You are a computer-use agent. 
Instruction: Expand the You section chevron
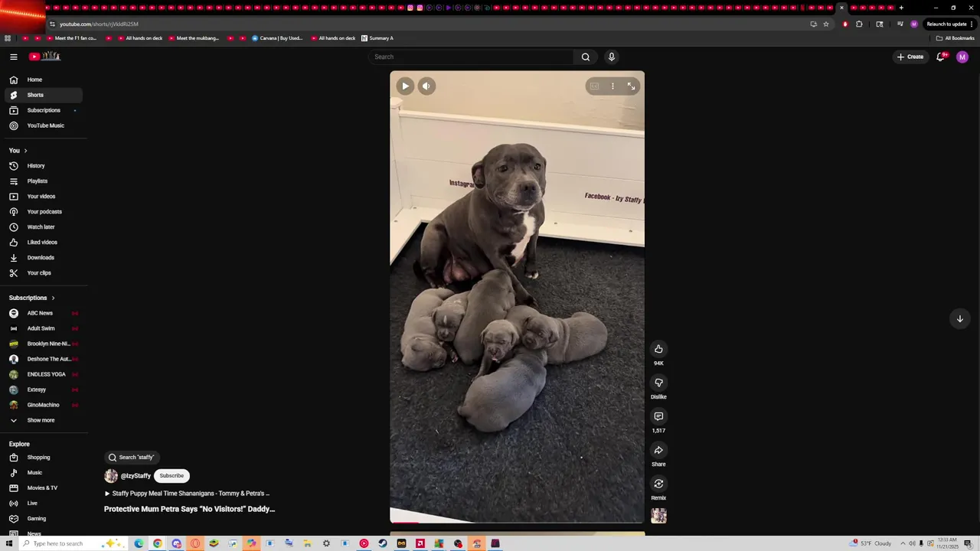25,151
